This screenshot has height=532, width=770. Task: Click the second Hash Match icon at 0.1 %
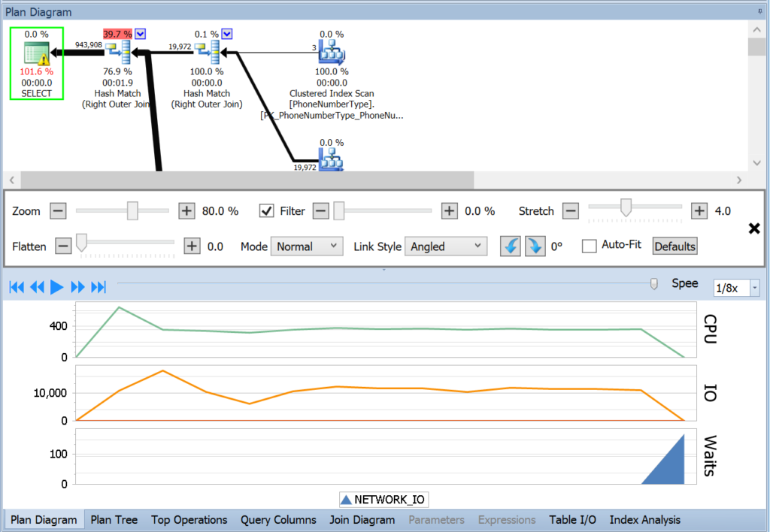click(208, 52)
